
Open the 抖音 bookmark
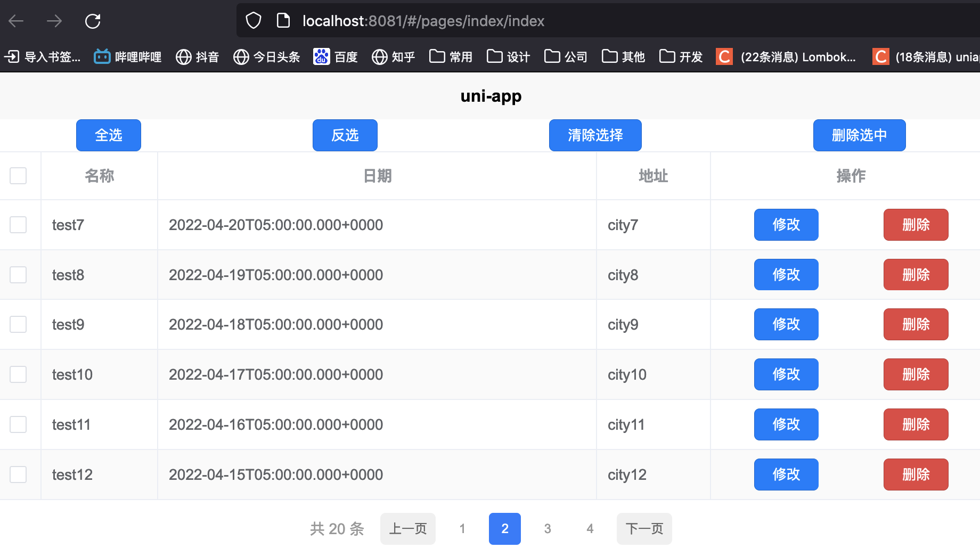pos(197,56)
